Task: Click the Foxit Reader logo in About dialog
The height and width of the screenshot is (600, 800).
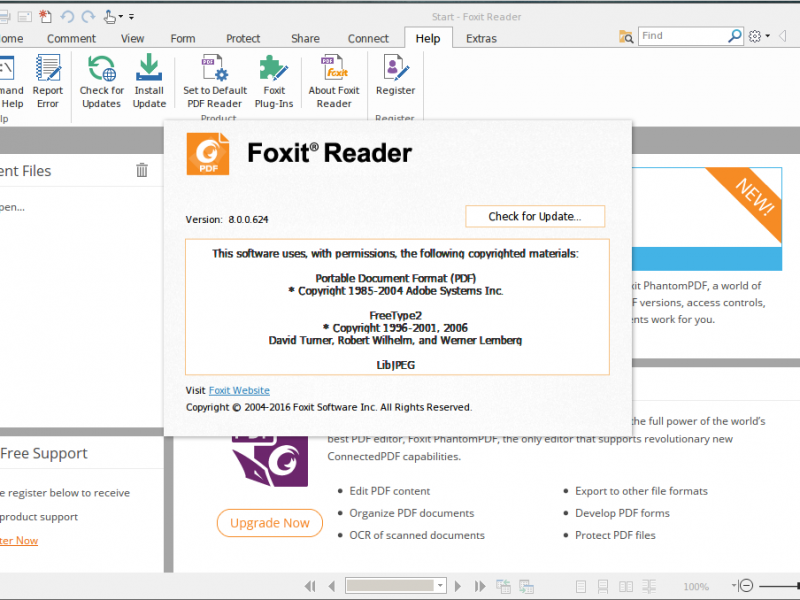Action: pyautogui.click(x=208, y=154)
